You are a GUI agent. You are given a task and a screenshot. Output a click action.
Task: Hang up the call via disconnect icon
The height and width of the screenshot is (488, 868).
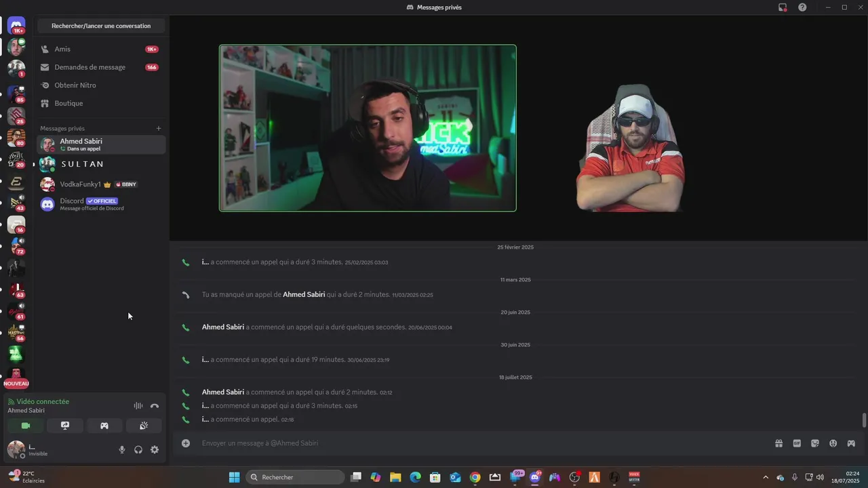(x=155, y=405)
